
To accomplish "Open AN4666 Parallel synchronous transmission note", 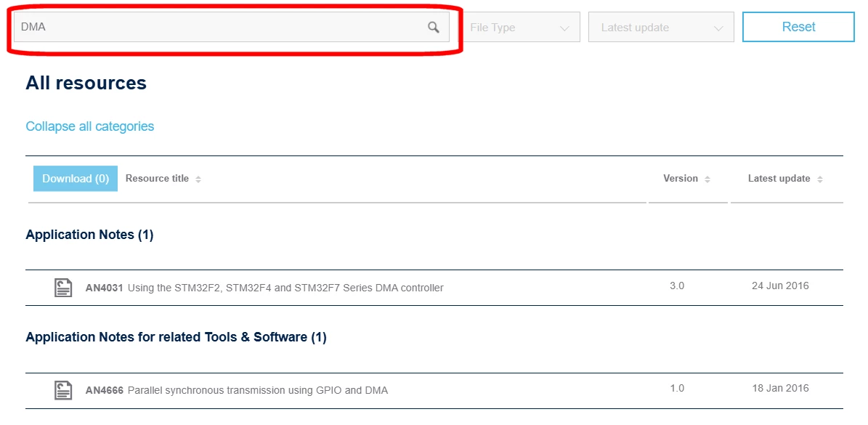I will 237,390.
